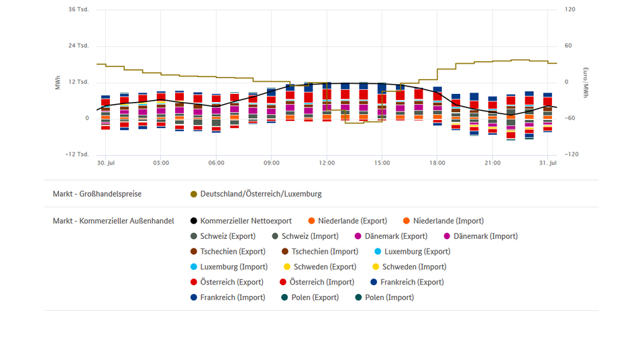Screen dimensions: 644x347
Task: Click the MWh left axis title
Action: pos(58,83)
